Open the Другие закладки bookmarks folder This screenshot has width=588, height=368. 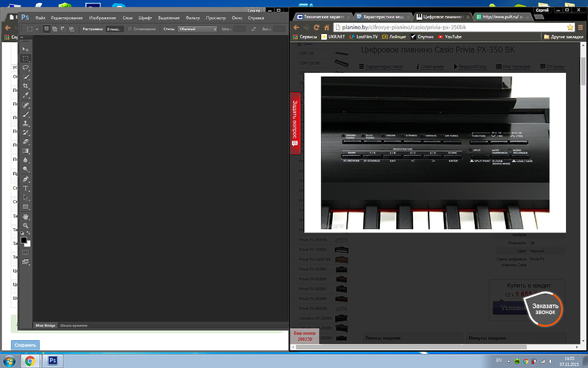click(563, 37)
